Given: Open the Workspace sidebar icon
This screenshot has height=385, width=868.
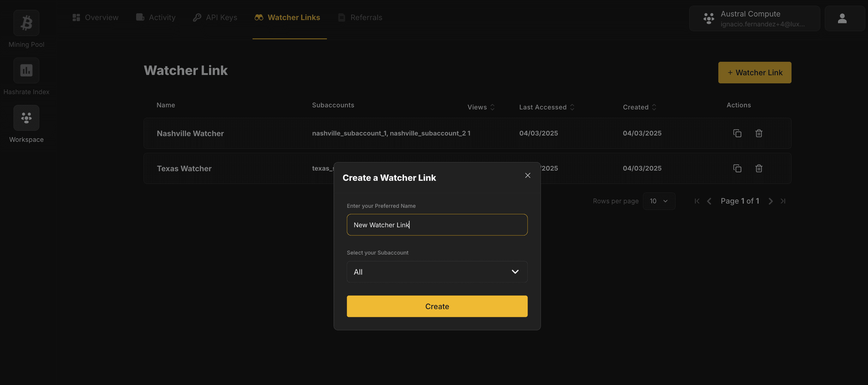Looking at the screenshot, I should tap(26, 118).
